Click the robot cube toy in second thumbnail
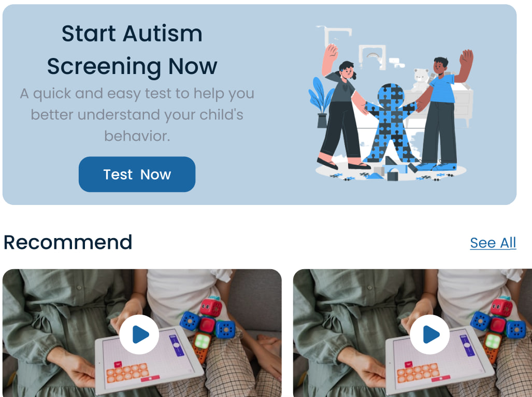The image size is (532, 397). [498, 326]
